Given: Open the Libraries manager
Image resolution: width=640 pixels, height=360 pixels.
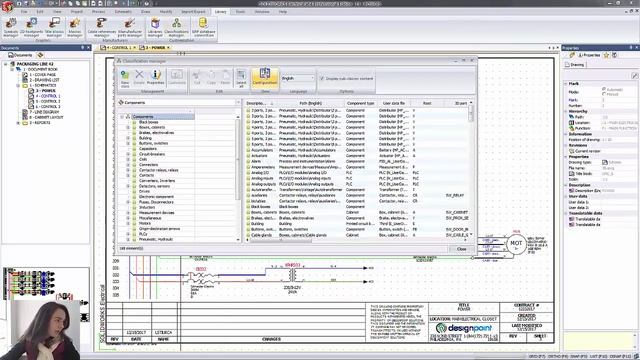Looking at the screenshot, I should tap(155, 27).
